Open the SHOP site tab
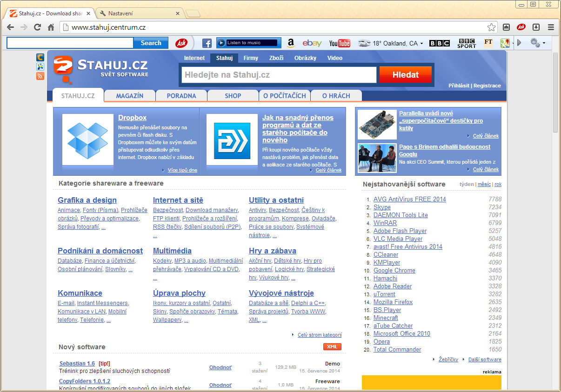Screen dimensions: 561x392 233,96
